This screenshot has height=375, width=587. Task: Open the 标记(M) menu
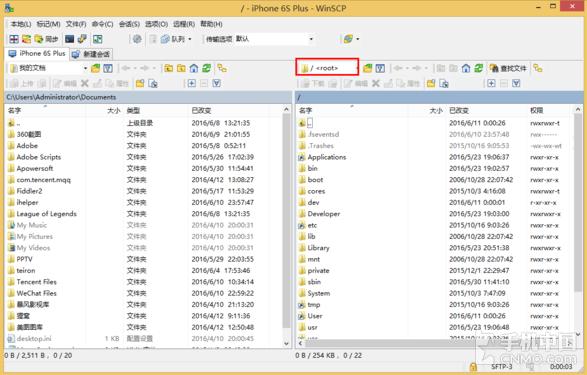(48, 24)
